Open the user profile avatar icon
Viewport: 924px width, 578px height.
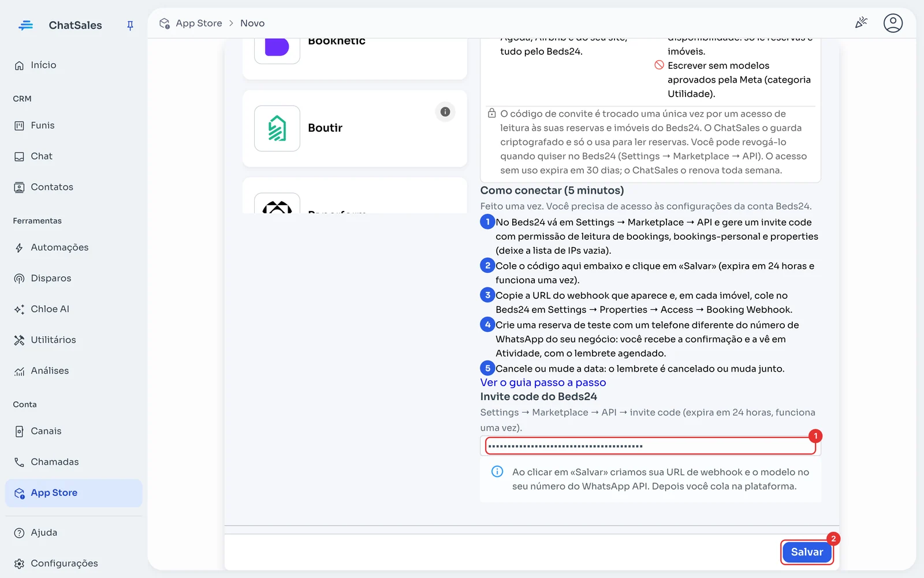click(893, 23)
